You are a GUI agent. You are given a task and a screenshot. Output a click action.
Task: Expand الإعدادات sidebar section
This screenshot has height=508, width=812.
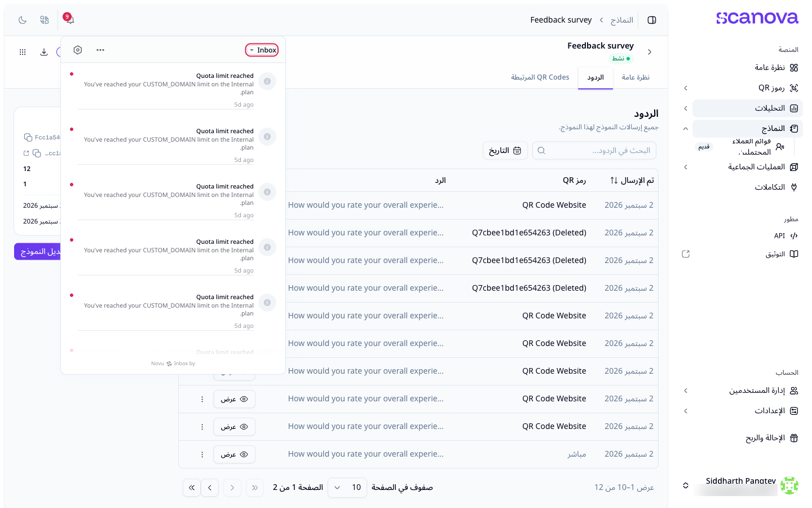748,411
